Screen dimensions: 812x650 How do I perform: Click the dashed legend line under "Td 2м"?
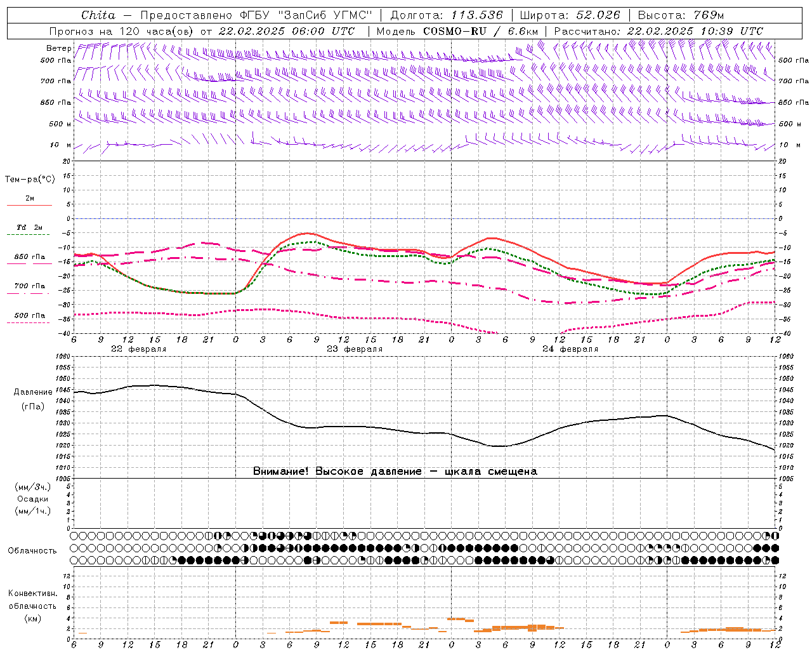[x=29, y=235]
